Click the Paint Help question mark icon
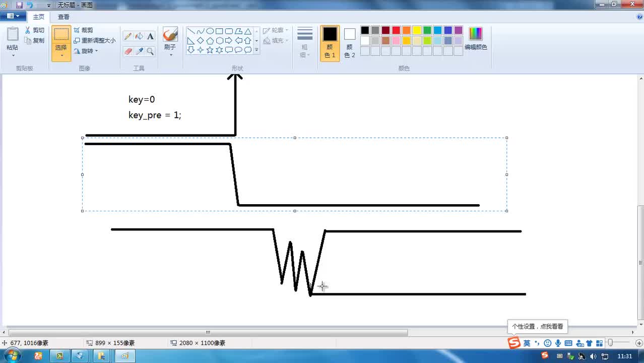This screenshot has width=644, height=363. click(639, 17)
